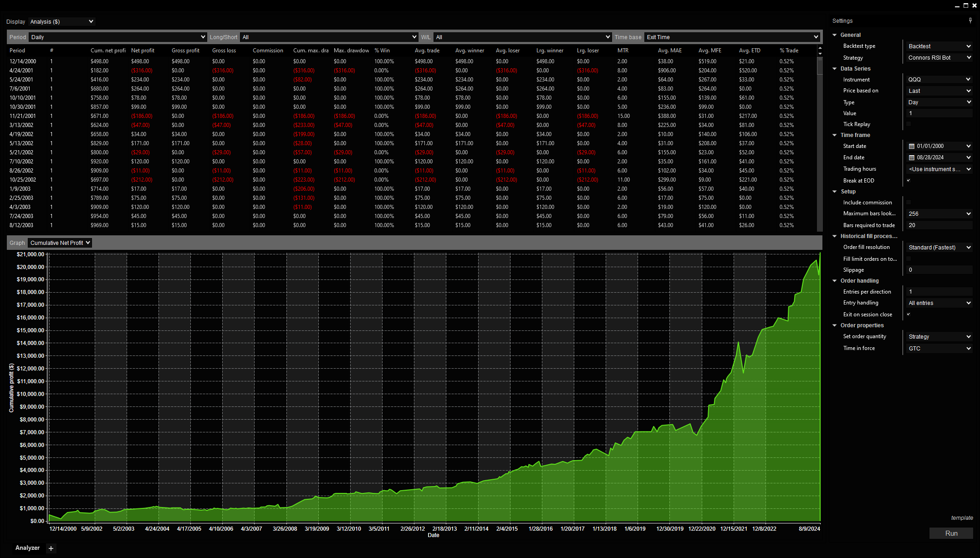Screen dimensions: 980x558
Task: Select the 12/14/2000 period row
Action: (x=412, y=61)
